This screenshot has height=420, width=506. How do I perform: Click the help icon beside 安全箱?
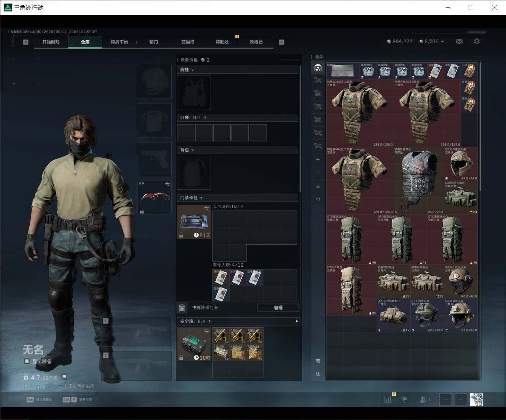(209, 322)
